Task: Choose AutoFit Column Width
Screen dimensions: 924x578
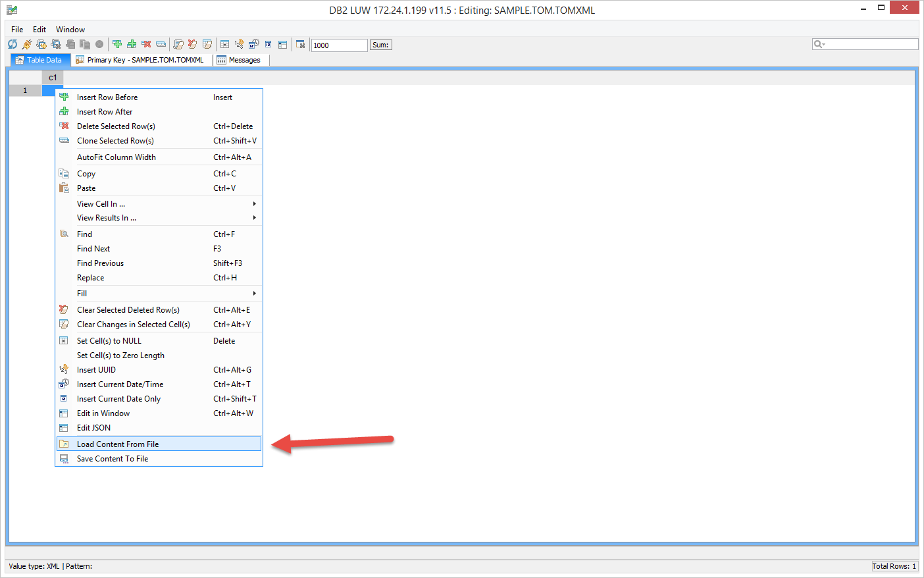Action: (x=159, y=157)
